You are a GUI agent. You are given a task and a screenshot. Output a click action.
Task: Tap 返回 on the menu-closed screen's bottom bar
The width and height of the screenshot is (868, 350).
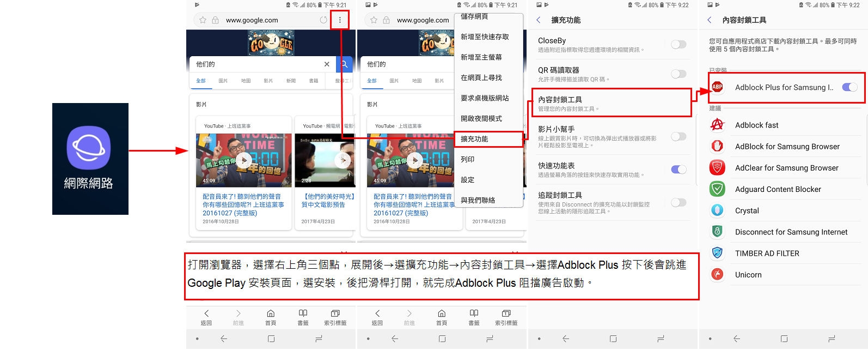point(206,317)
